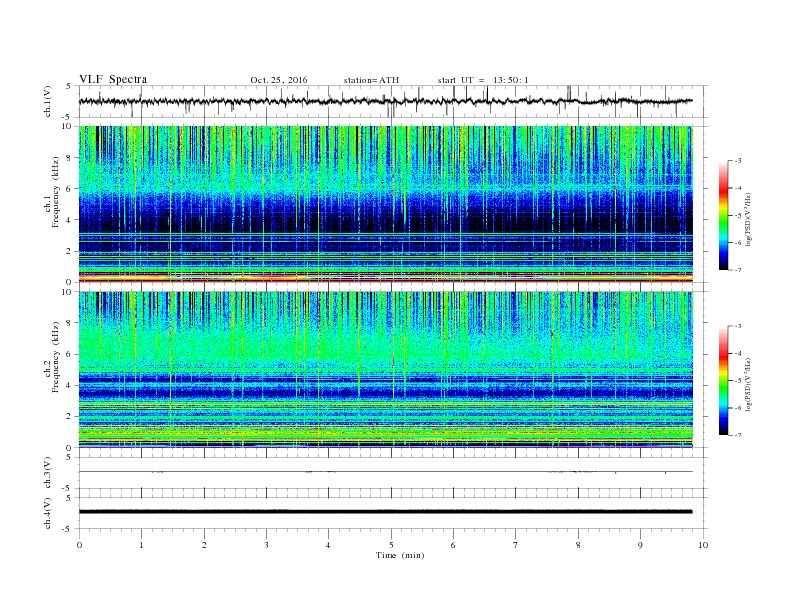The image size is (792, 612).
Task: Click time-axis tick label "2"
Action: 204,545
